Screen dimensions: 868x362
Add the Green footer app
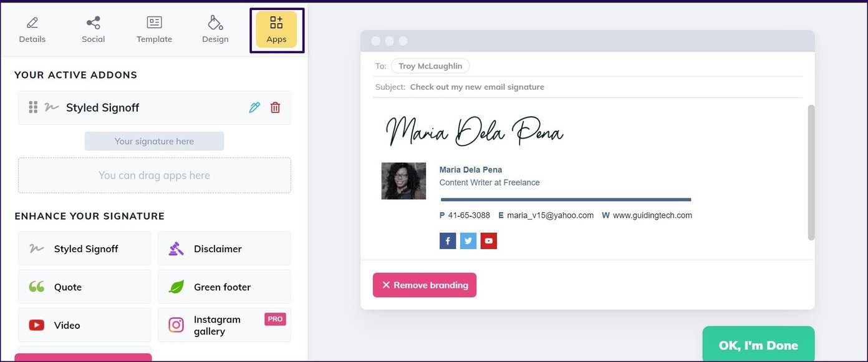(224, 287)
